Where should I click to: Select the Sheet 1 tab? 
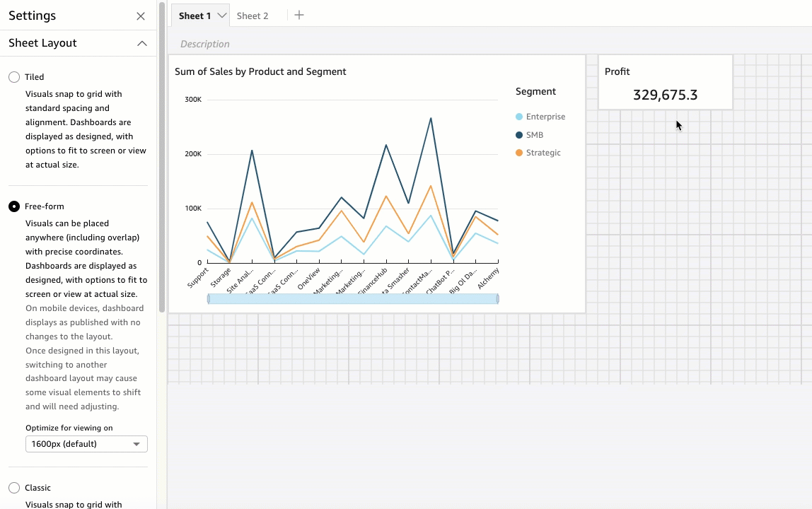(195, 16)
